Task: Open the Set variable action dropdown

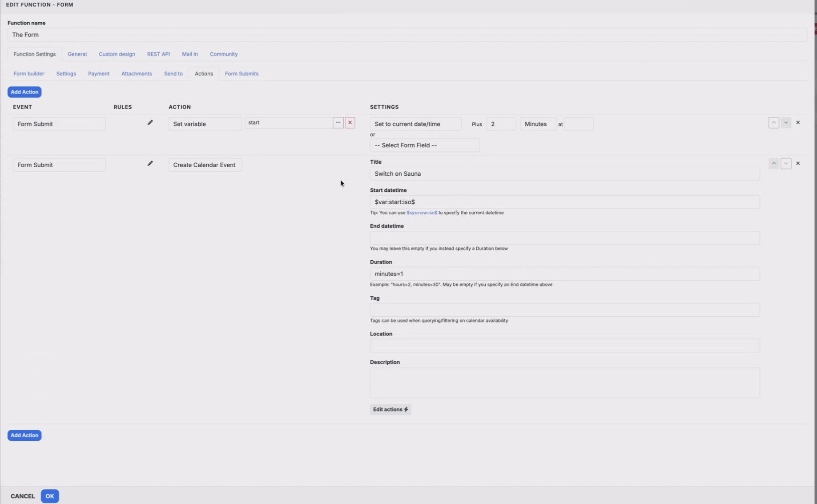Action: click(x=205, y=124)
